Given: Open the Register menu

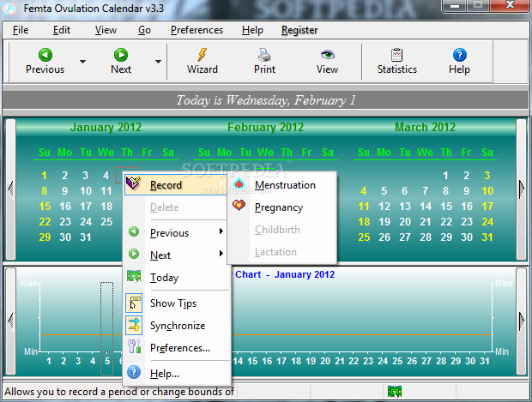Looking at the screenshot, I should (x=299, y=30).
